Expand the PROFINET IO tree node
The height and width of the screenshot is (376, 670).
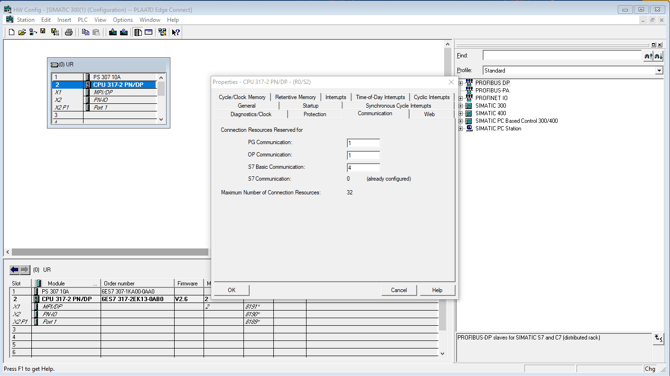click(461, 98)
